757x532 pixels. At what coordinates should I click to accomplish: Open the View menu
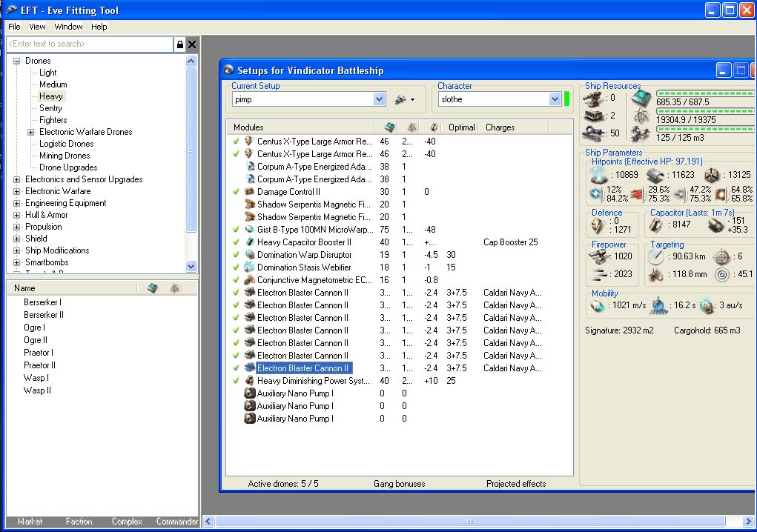37,27
